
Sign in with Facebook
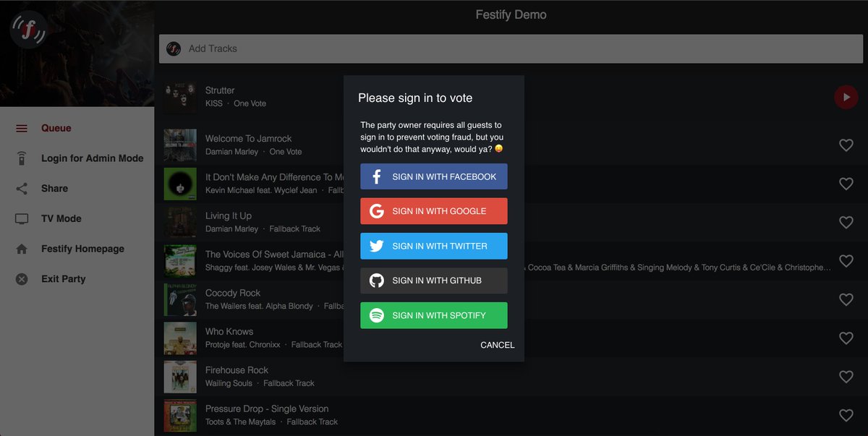434,176
